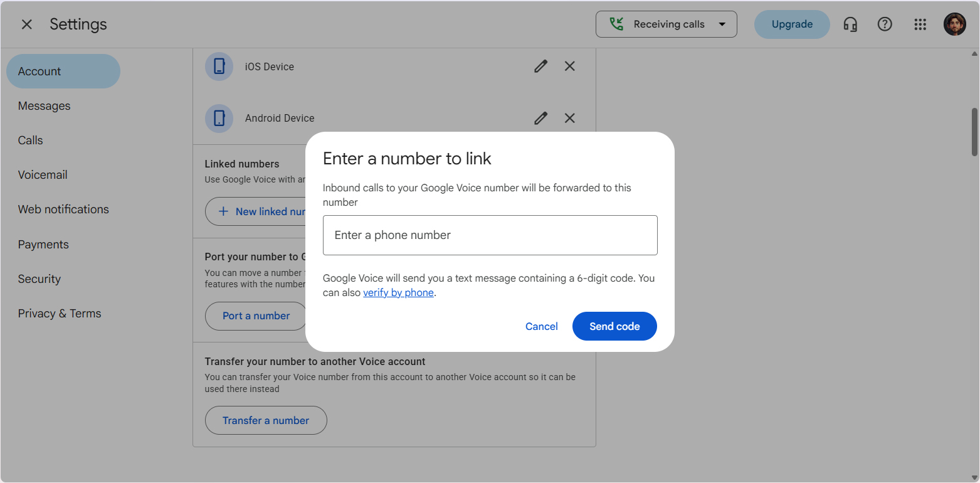Screen dimensions: 980x483
Task: Click the Send code button
Action: pos(614,326)
